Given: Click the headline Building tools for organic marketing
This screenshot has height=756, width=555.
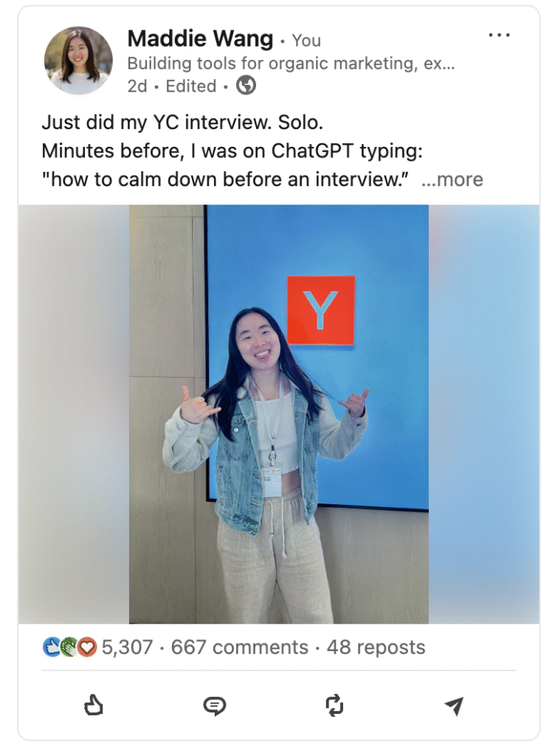Looking at the screenshot, I should (x=291, y=63).
